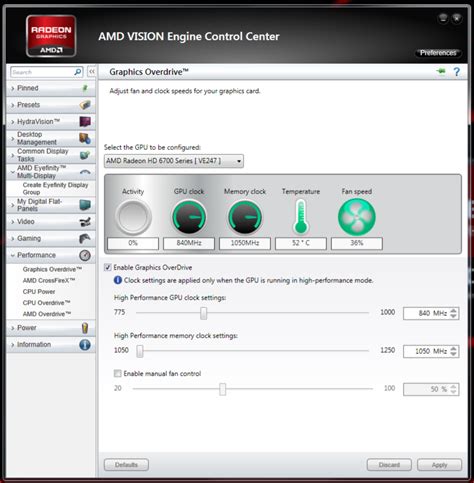
Task: Open Create Eyefinity Display Group
Action: [55, 188]
